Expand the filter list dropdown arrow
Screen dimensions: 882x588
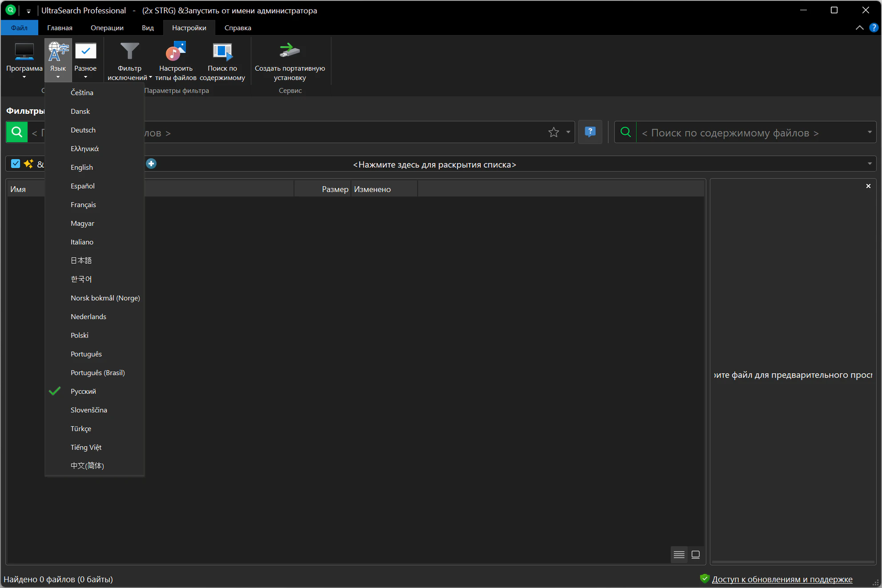click(869, 164)
